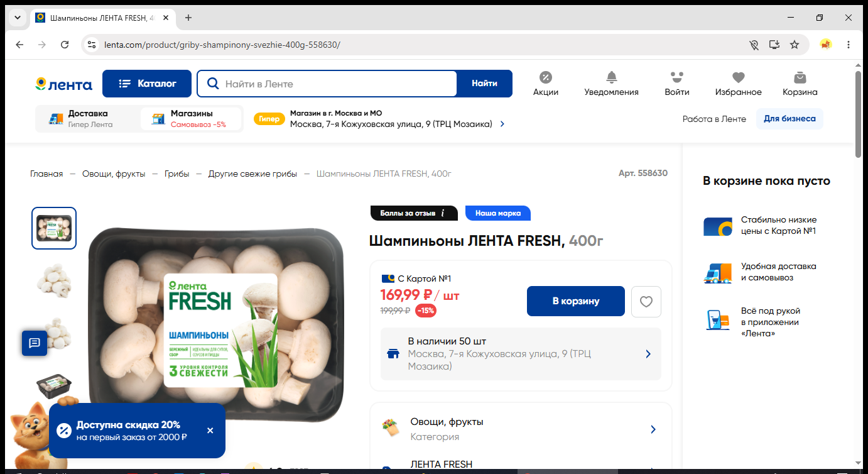This screenshot has height=474, width=868.
Task: Click the Доступна скидка 20% banner
Action: (137, 431)
